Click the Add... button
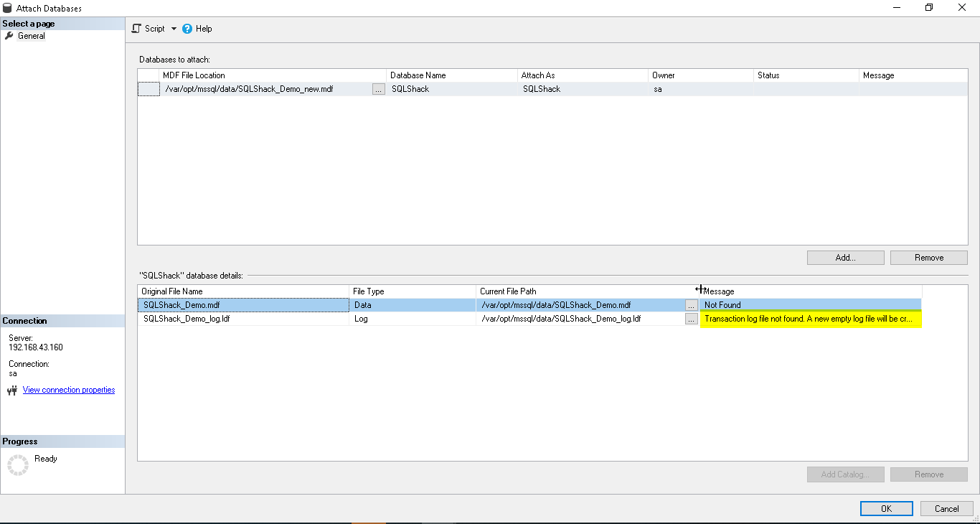Image resolution: width=980 pixels, height=524 pixels. coord(845,258)
